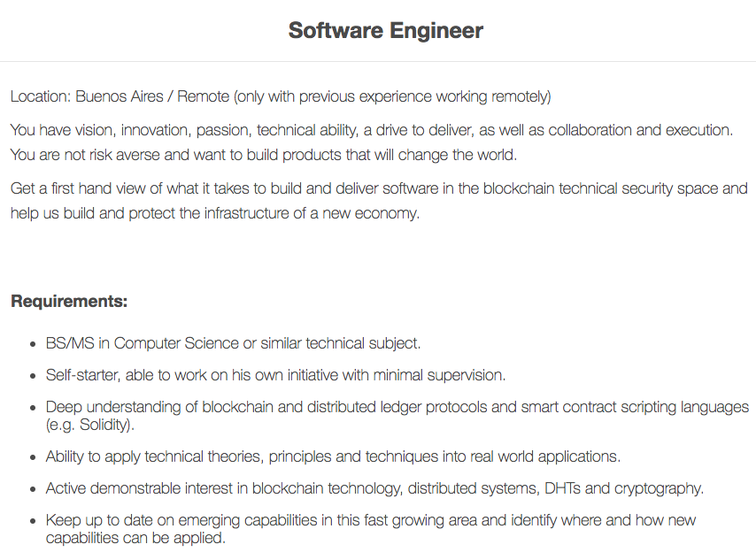Click the "Deep understanding of blockchain" requirement
Image resolution: width=756 pixels, height=552 pixels.
[398, 407]
